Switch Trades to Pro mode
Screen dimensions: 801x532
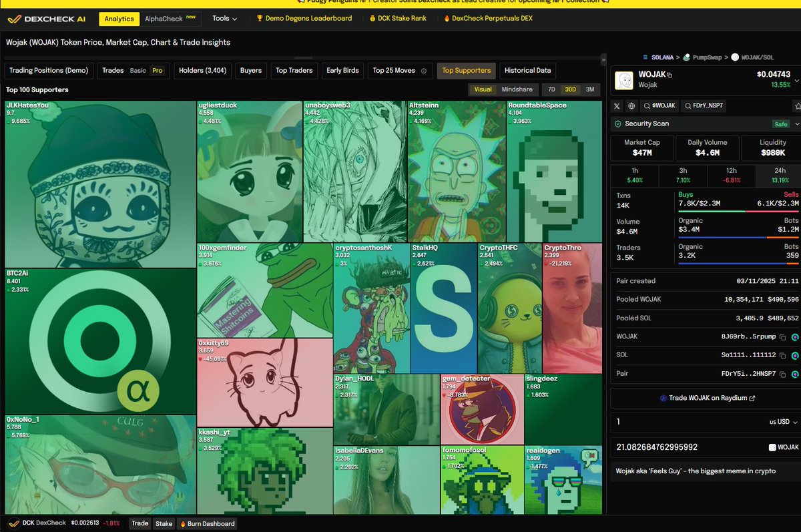(x=158, y=71)
